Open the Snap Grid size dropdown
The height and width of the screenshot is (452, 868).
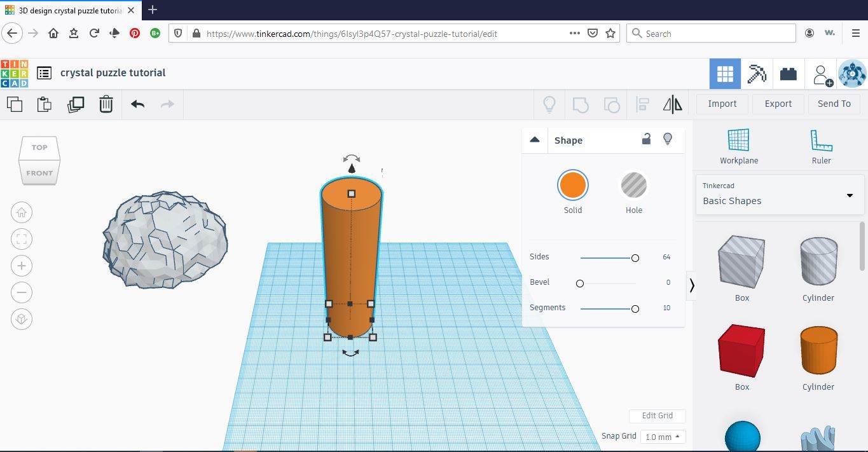(662, 437)
